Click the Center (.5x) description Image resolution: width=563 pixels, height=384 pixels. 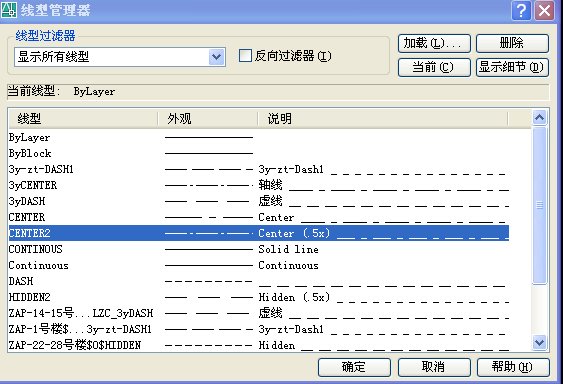pos(294,233)
